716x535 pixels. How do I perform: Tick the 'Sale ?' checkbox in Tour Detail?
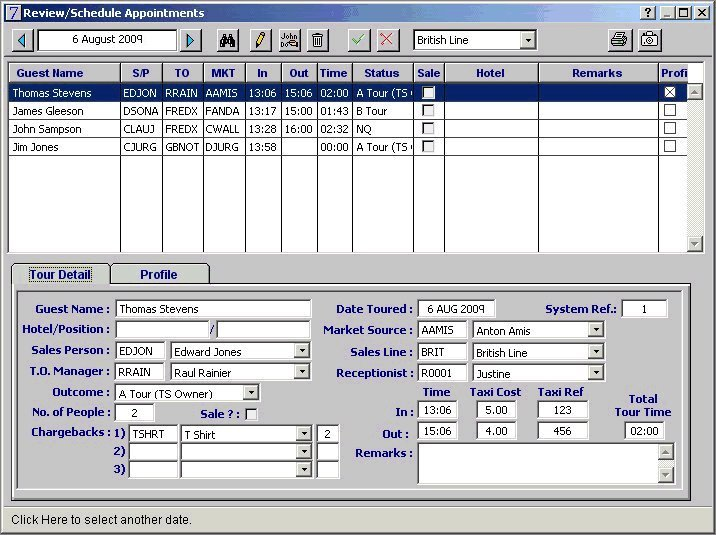[x=251, y=414]
